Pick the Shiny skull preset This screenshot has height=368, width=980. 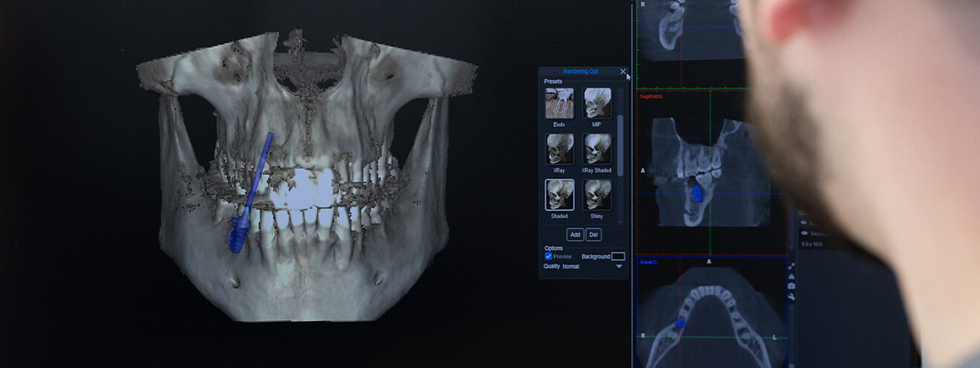coord(597,195)
